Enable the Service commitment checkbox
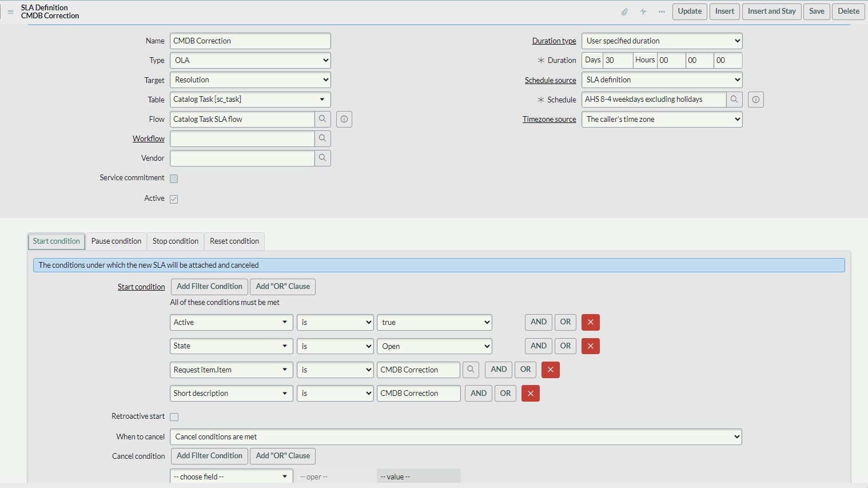This screenshot has width=868, height=488. pyautogui.click(x=174, y=178)
